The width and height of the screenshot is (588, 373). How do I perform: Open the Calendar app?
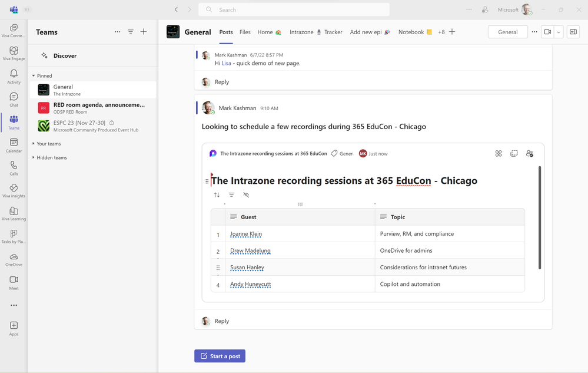tap(14, 145)
